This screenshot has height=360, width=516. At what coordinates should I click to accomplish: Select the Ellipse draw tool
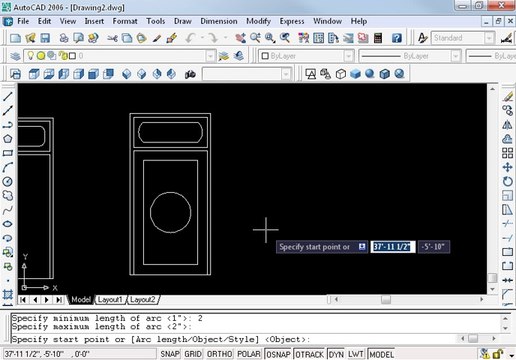[8, 224]
